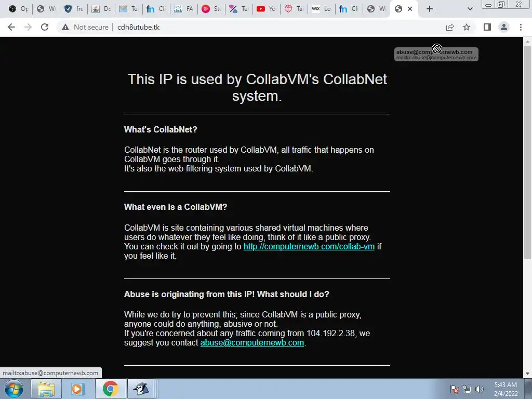
Task: Switch to the 'FA' click tab
Action: 183,9
